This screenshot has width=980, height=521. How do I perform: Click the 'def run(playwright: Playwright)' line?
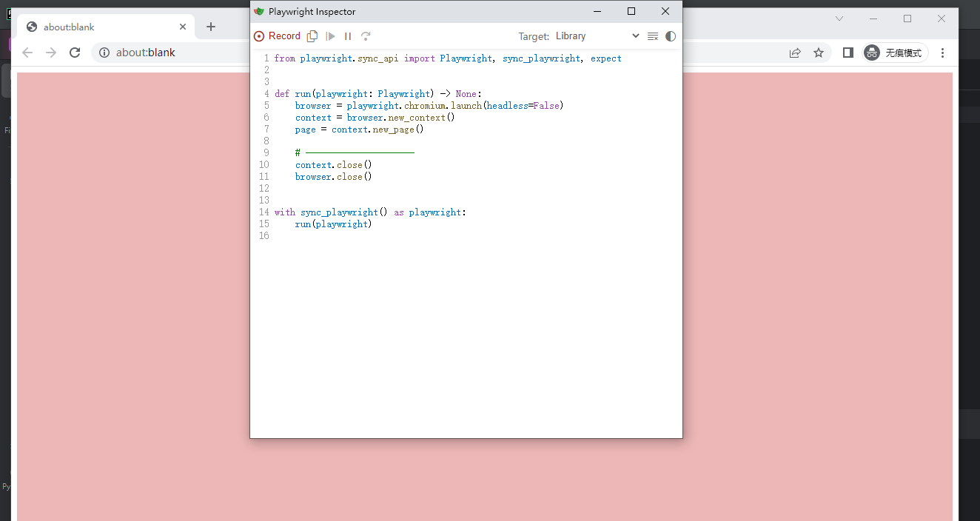click(377, 94)
